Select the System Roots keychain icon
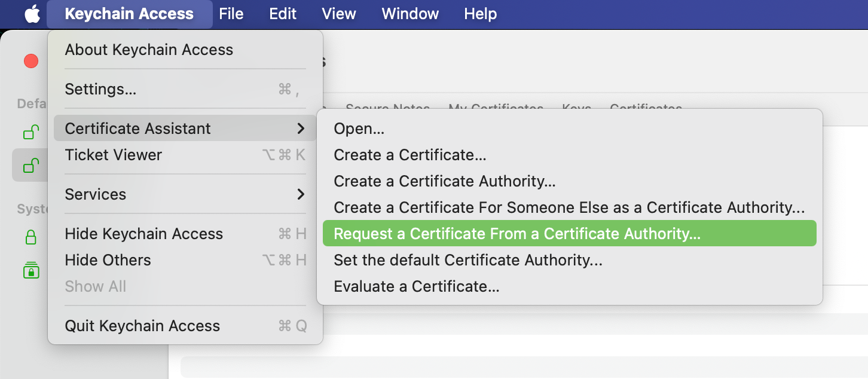Screen dimensions: 868x379 tap(31, 270)
